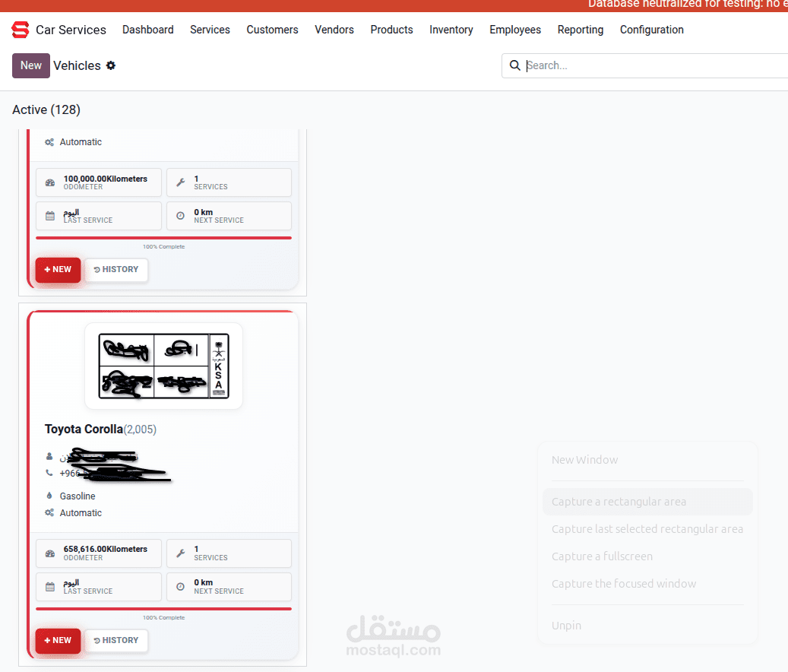
Task: Click first card 100% Complete progress bar
Action: pyautogui.click(x=164, y=238)
